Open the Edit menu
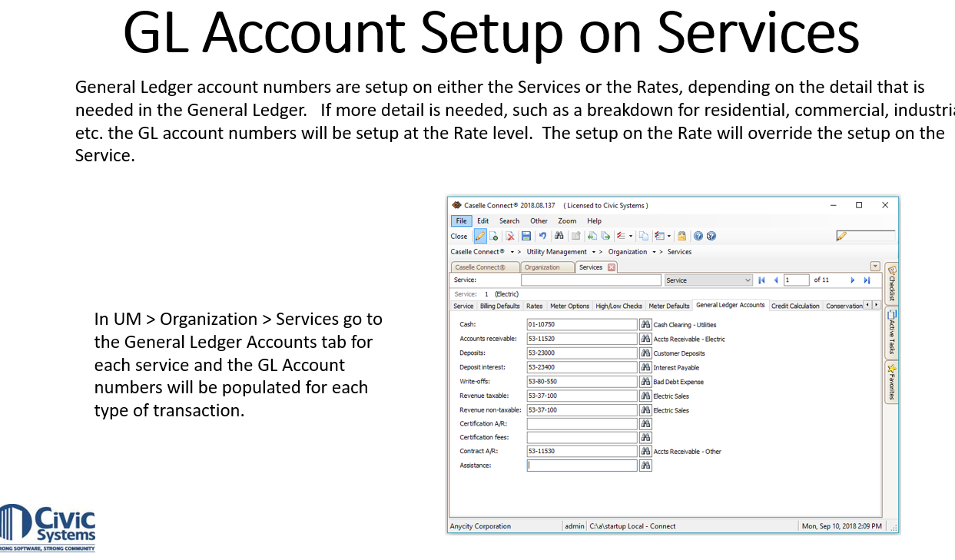 point(482,220)
